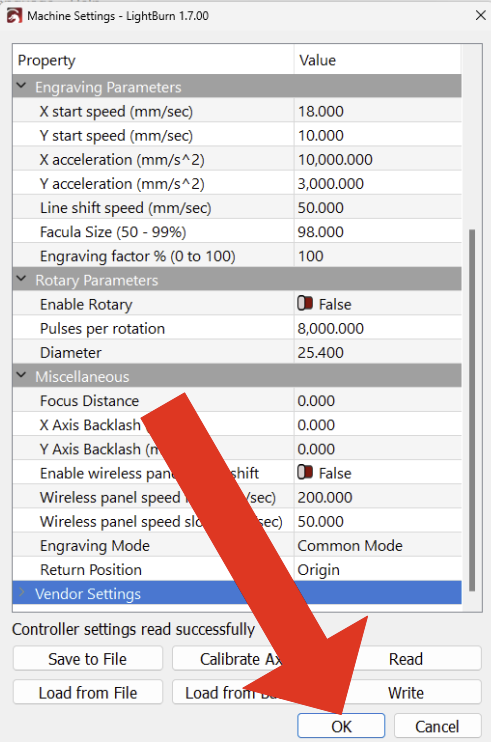Image resolution: width=491 pixels, height=742 pixels.
Task: Collapse the Rotary Parameters section
Action: [21, 279]
